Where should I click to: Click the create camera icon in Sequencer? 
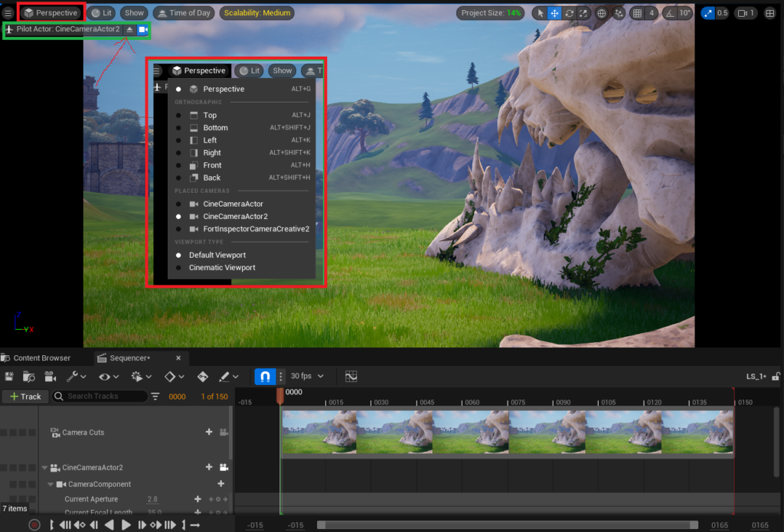tap(50, 377)
